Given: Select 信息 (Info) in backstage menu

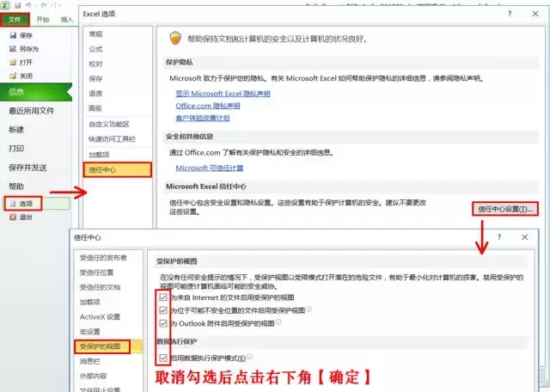Looking at the screenshot, I should pos(36,92).
